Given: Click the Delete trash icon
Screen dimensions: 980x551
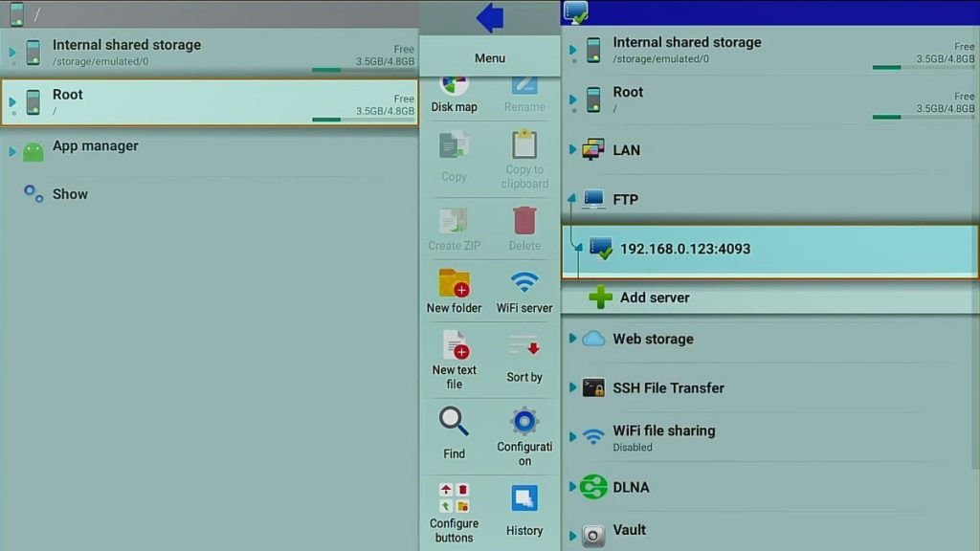Looking at the screenshot, I should tap(524, 221).
